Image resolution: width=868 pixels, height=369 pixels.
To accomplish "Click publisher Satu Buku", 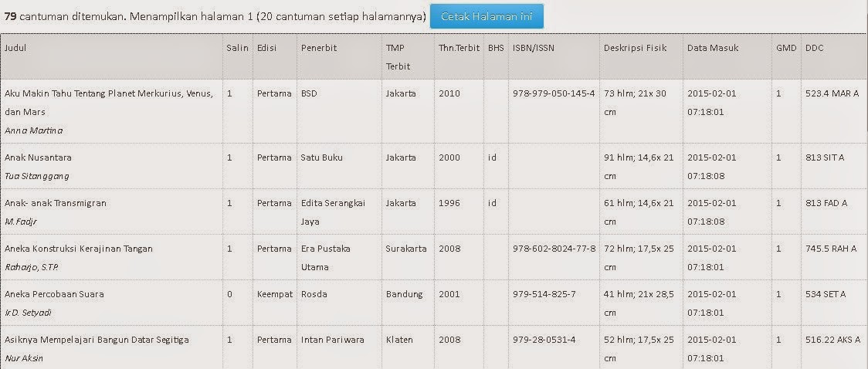I will point(321,157).
